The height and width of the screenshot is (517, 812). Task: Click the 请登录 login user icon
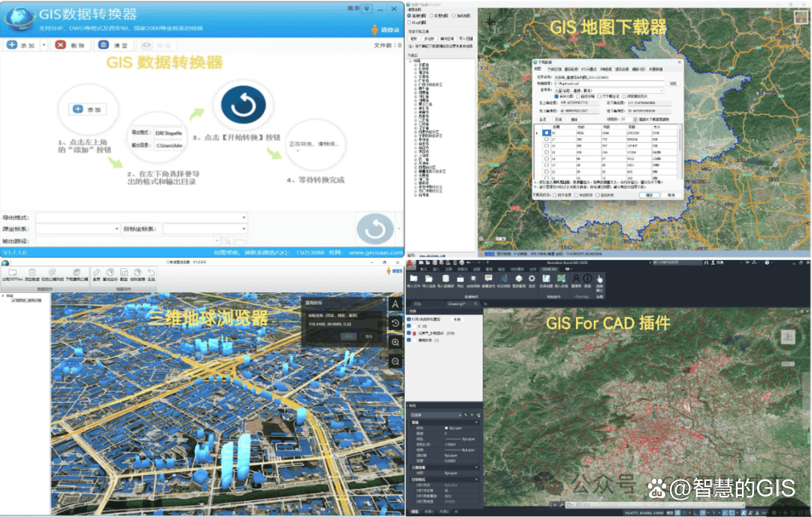pos(374,30)
